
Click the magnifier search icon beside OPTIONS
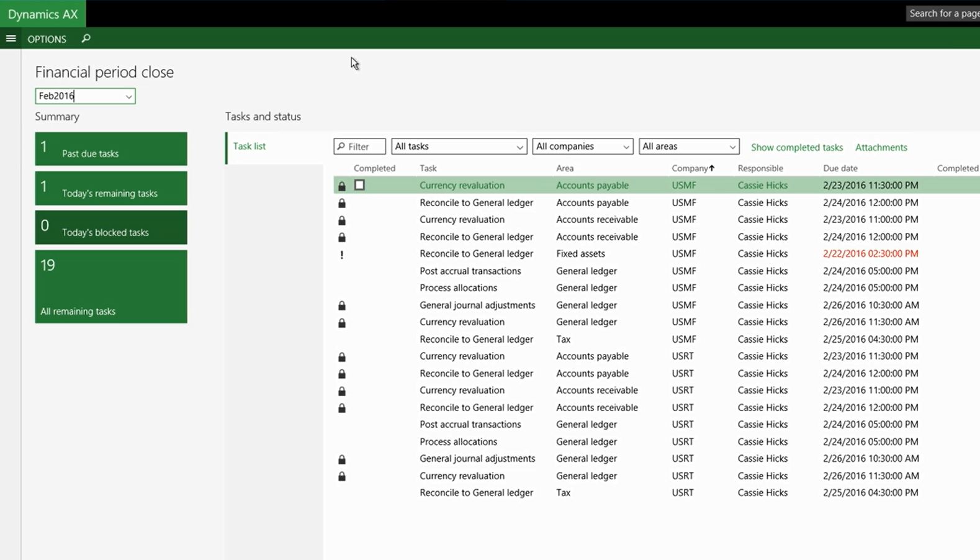pyautogui.click(x=86, y=38)
